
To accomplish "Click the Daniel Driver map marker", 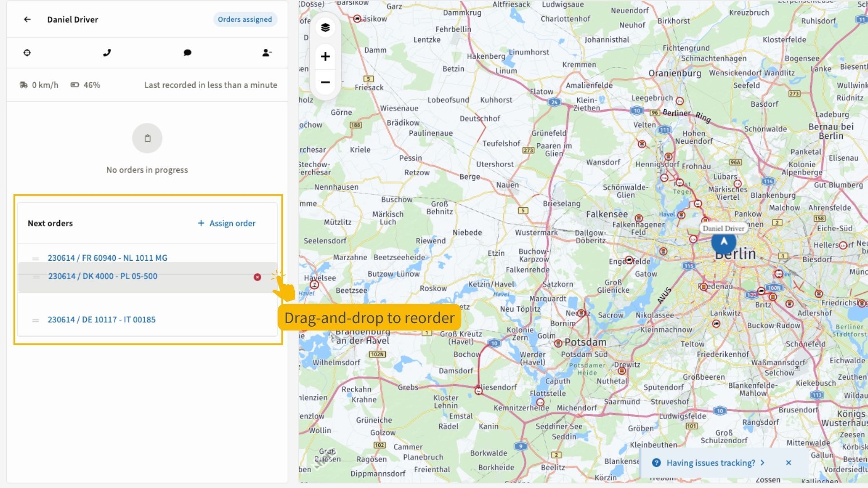I will pyautogui.click(x=723, y=242).
